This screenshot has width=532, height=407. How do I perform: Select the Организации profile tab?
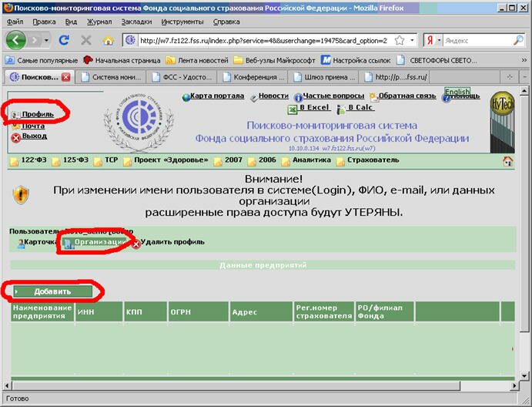click(95, 242)
